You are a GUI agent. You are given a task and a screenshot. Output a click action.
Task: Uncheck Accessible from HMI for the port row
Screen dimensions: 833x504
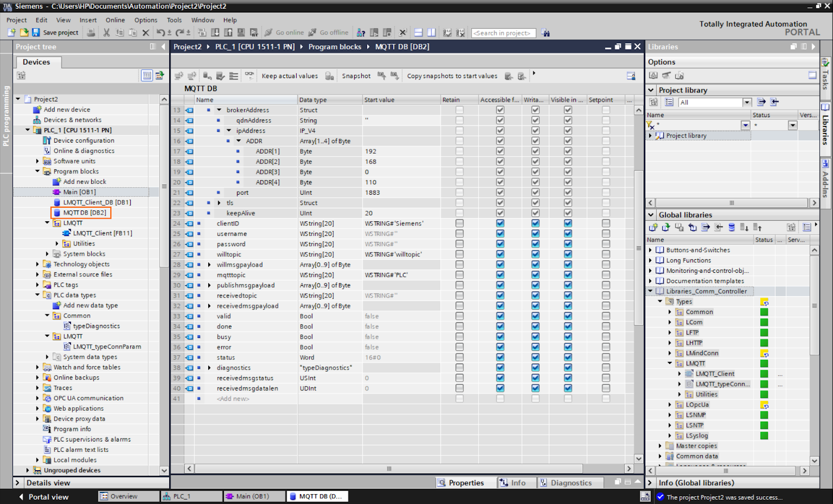point(499,192)
